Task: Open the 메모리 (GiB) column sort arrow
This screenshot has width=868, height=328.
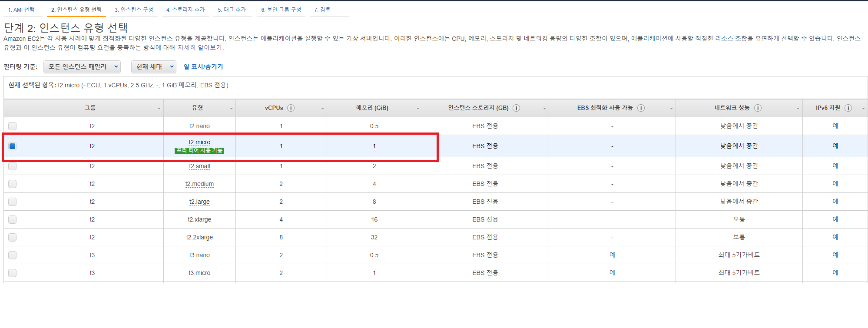Action: tap(417, 109)
